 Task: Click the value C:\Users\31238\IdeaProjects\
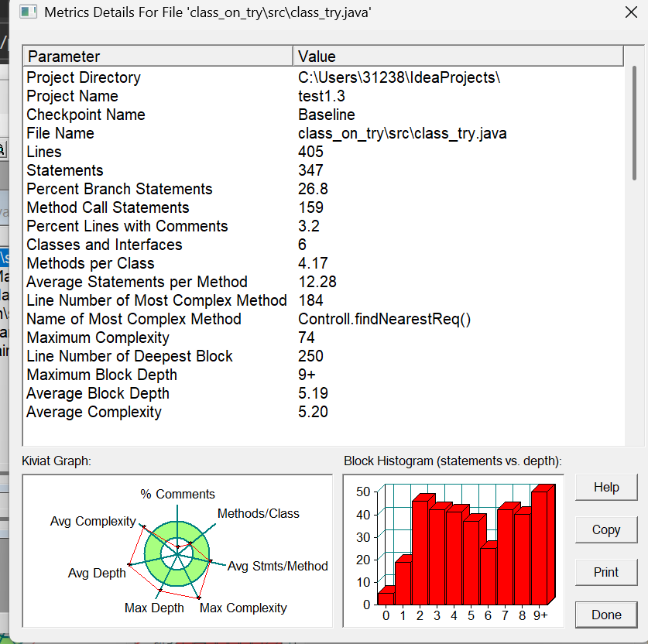[399, 77]
